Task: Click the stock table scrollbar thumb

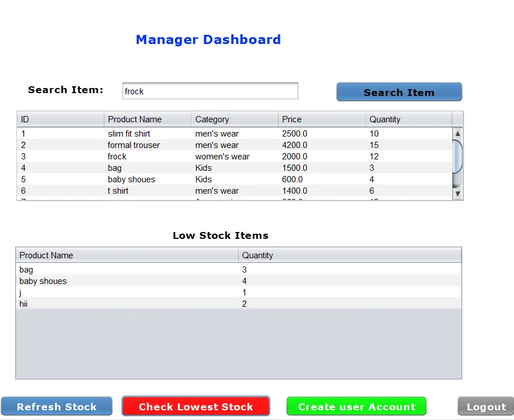Action: click(457, 157)
